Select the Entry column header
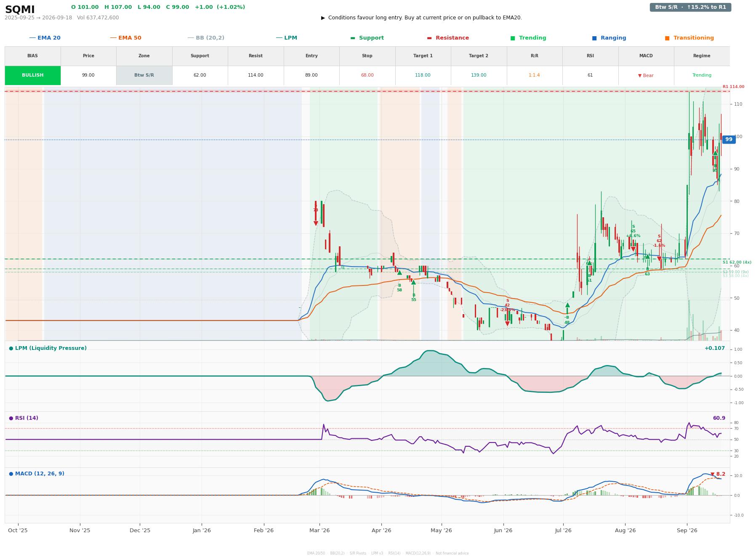The image size is (756, 560). click(311, 56)
